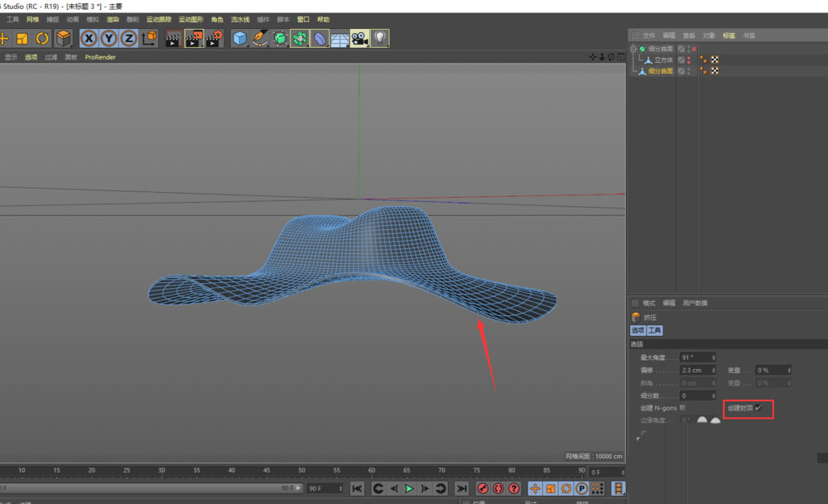Enable the 创建N-gons checkbox
The height and width of the screenshot is (504, 828).
point(682,408)
